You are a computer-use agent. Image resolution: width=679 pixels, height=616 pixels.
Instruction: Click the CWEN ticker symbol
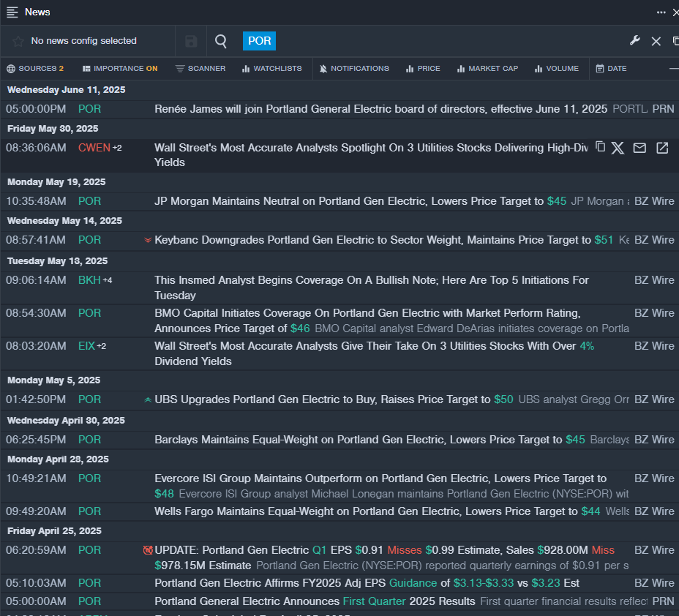click(94, 148)
